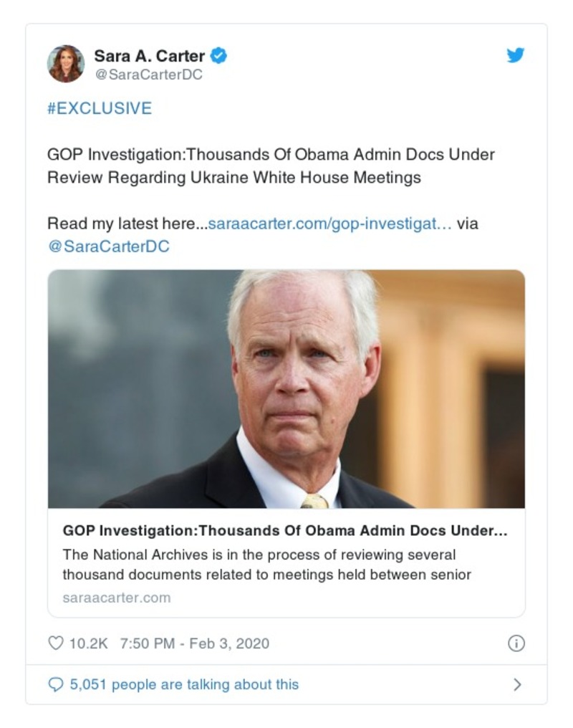The image size is (573, 728).
Task: Like the tweet with the heart icon
Action: (x=56, y=643)
